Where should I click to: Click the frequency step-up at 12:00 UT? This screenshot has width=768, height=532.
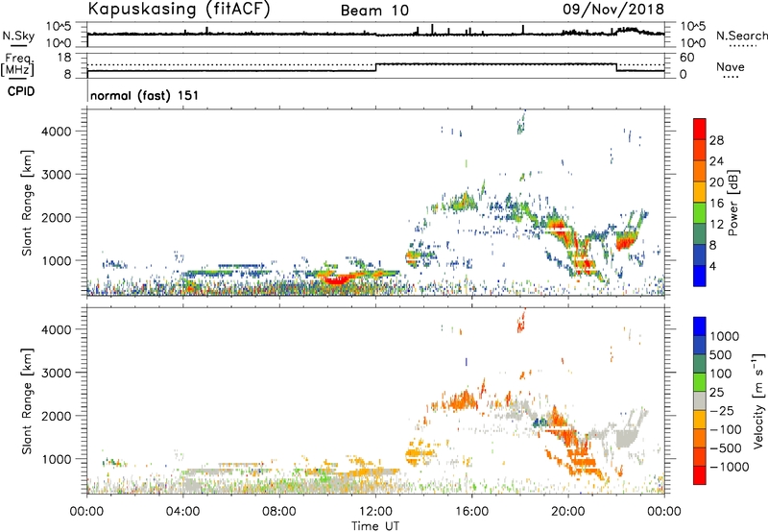pos(375,67)
